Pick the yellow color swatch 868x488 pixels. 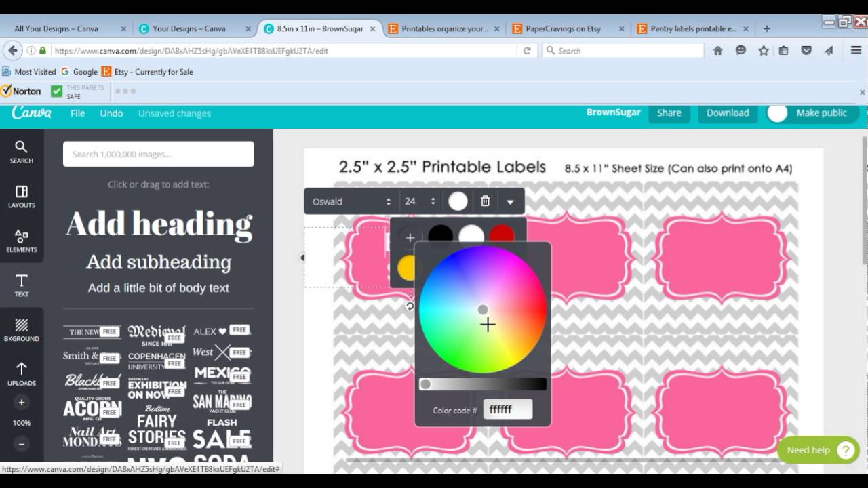coord(406,267)
